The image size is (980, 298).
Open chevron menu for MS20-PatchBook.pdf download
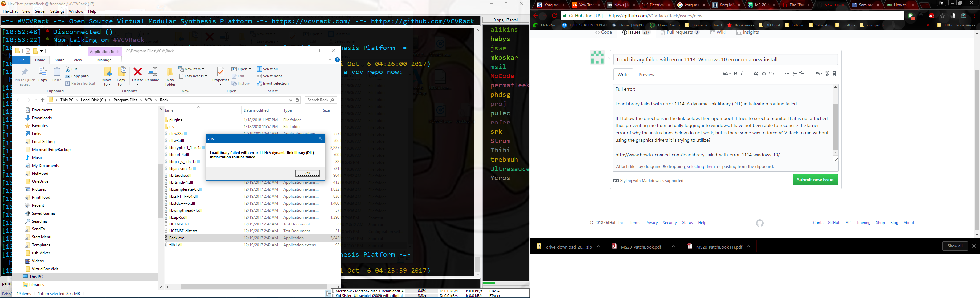pos(673,247)
